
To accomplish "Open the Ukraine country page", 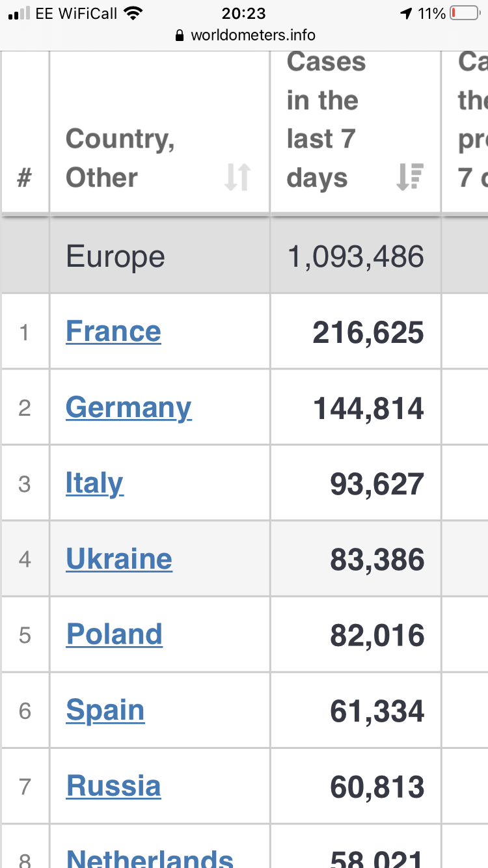I will (119, 559).
